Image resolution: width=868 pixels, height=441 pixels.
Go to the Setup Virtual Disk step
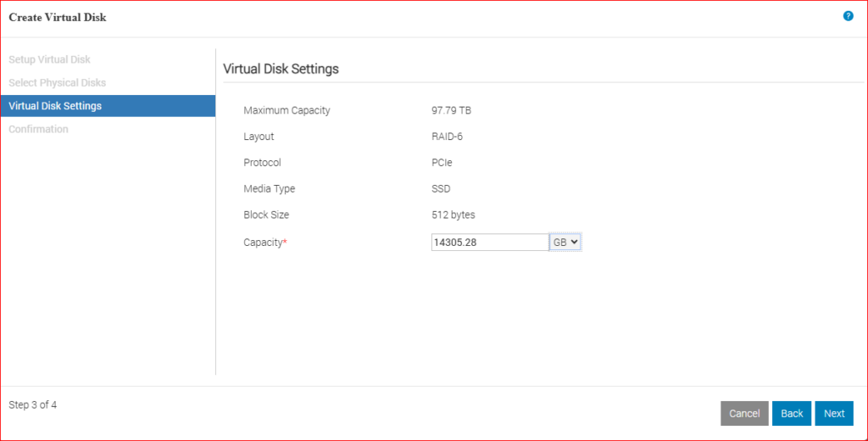(49, 59)
